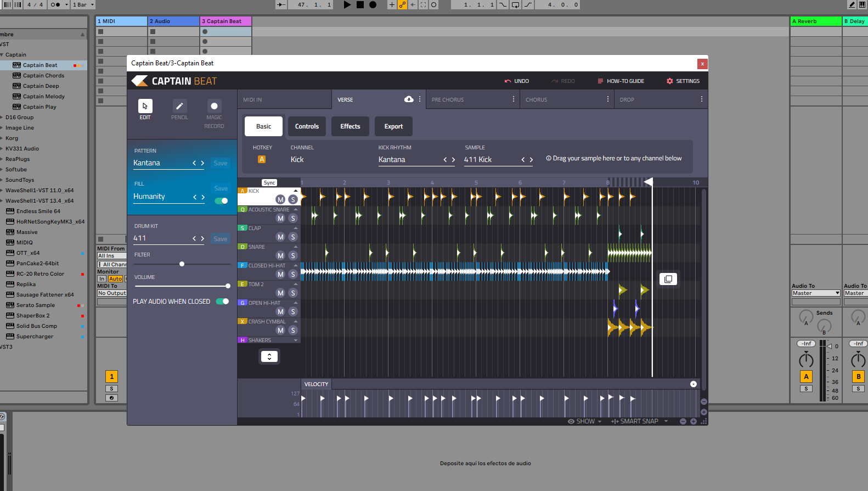Screen dimensions: 868x491
Task: Switch to the Effects tab
Action: 350,126
